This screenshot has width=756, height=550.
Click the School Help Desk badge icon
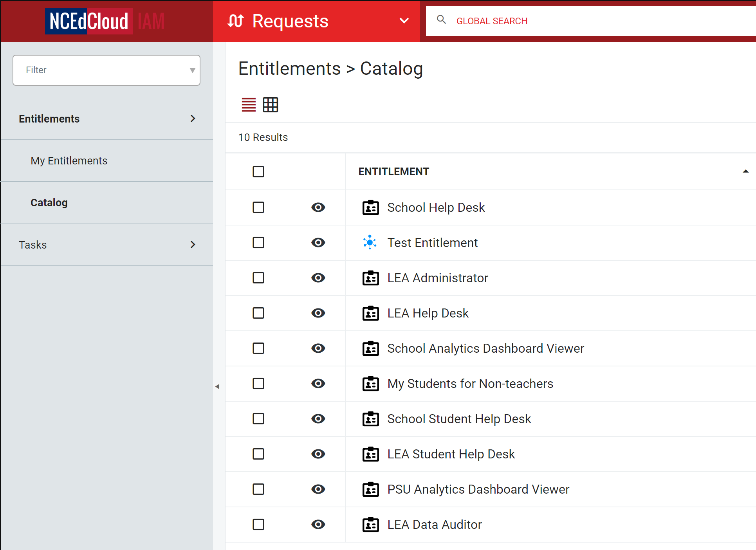(x=370, y=207)
